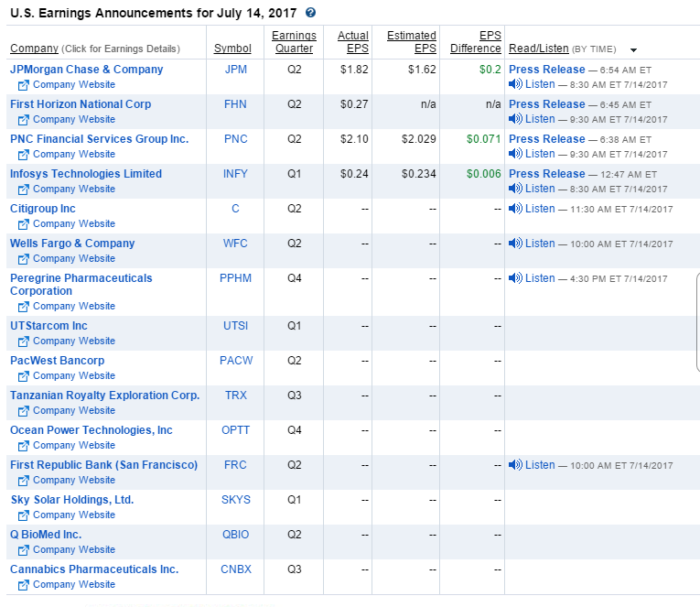Viewport: 700px width, 607px height.
Task: Open Citigroup Inc earnings details
Action: 42,209
